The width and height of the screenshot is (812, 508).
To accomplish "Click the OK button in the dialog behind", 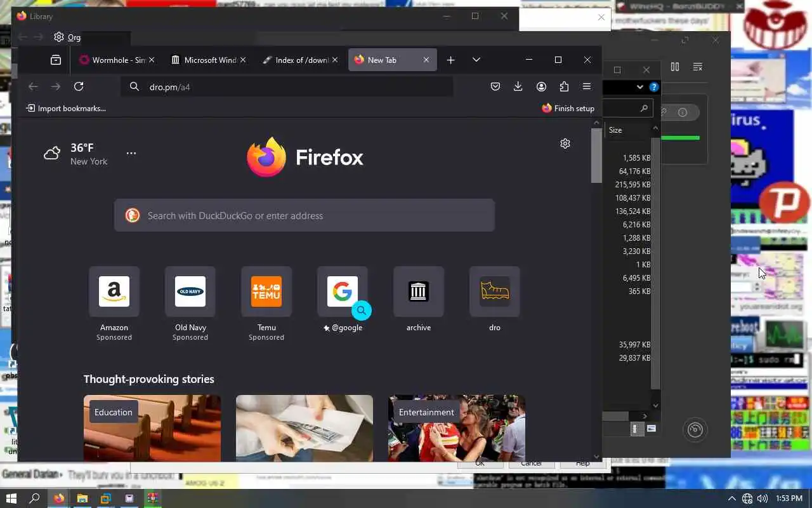I will 480,464.
